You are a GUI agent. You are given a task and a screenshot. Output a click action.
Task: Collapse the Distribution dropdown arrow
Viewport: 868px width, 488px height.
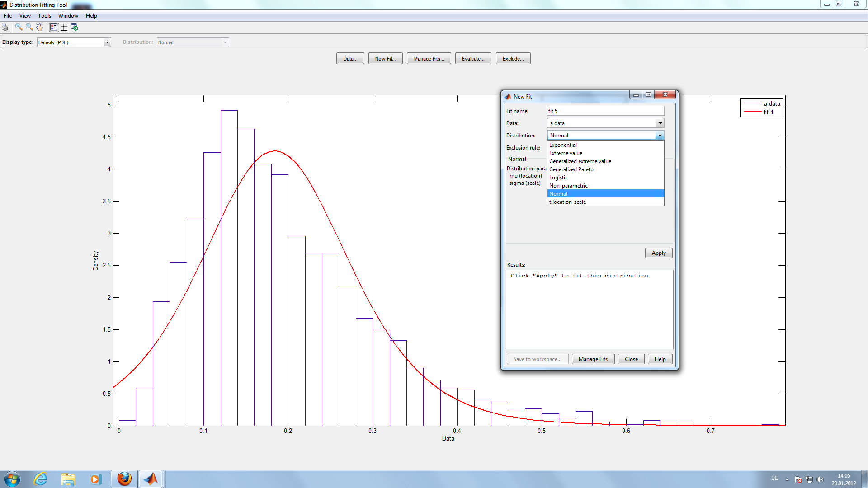pos(660,136)
